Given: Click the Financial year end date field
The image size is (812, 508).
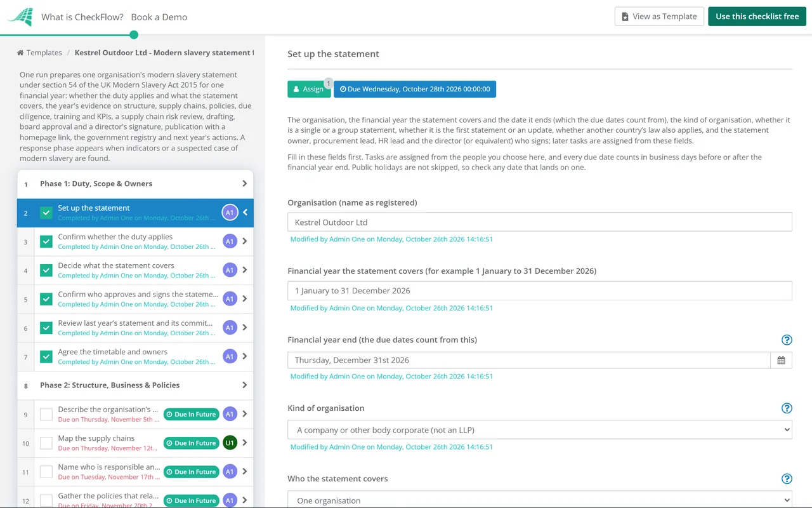Looking at the screenshot, I should (x=529, y=360).
